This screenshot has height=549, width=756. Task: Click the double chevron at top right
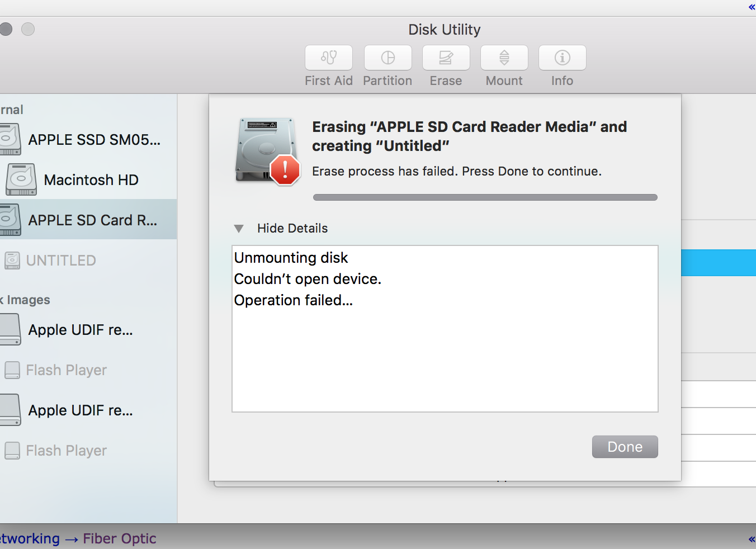[x=752, y=7]
